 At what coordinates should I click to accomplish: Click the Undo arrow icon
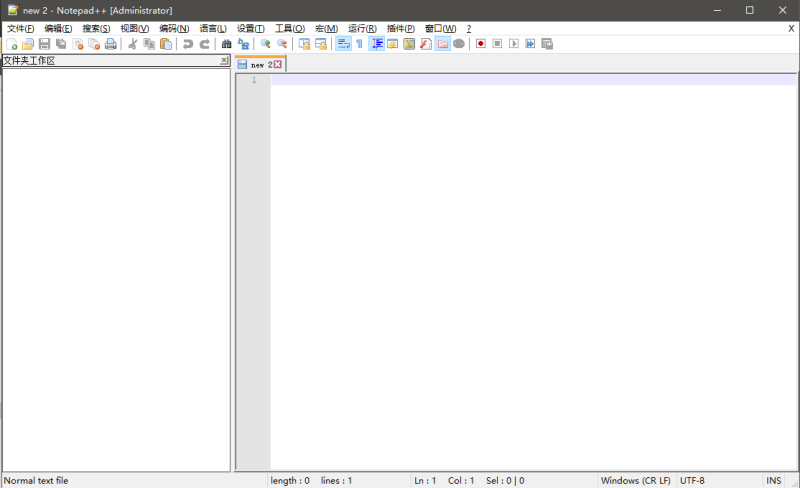point(188,44)
